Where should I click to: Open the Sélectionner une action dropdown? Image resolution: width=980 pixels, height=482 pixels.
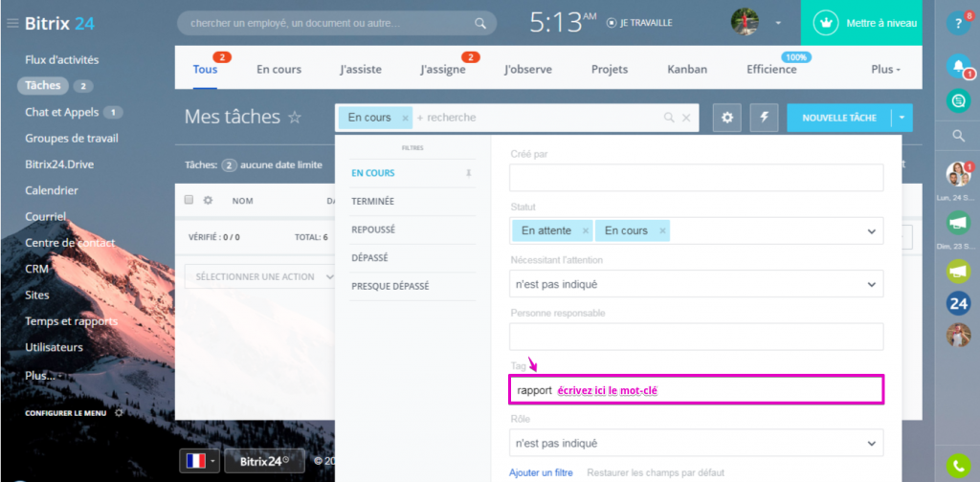(x=261, y=276)
